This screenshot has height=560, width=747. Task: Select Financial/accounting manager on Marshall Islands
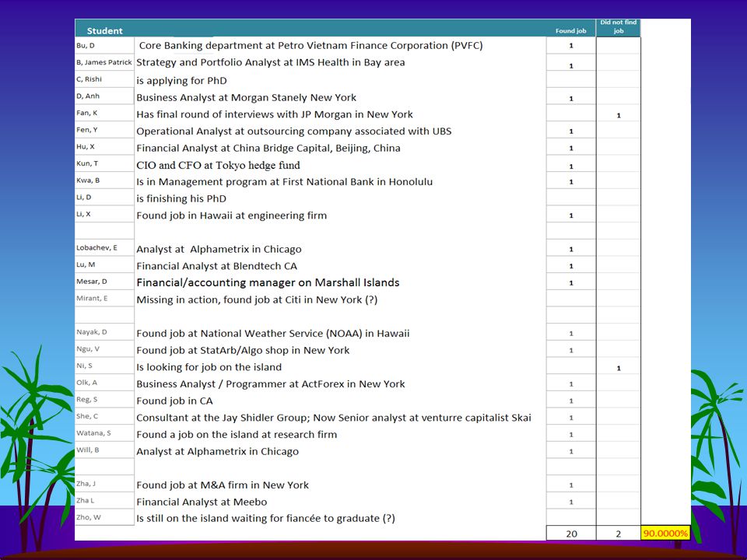click(268, 283)
